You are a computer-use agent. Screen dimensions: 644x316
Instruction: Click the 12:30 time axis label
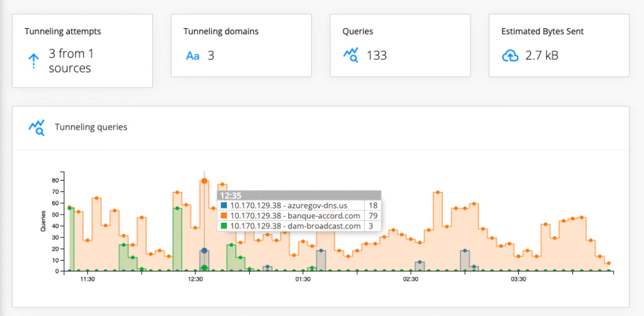click(x=195, y=279)
